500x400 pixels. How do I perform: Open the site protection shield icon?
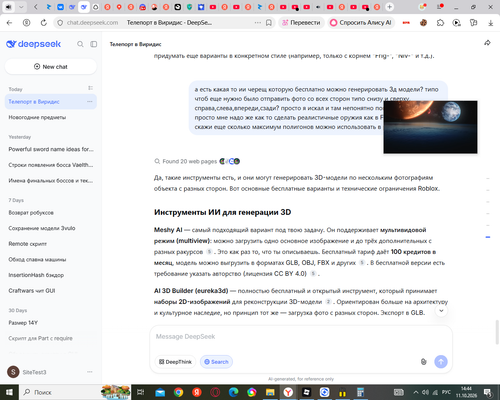(60, 23)
